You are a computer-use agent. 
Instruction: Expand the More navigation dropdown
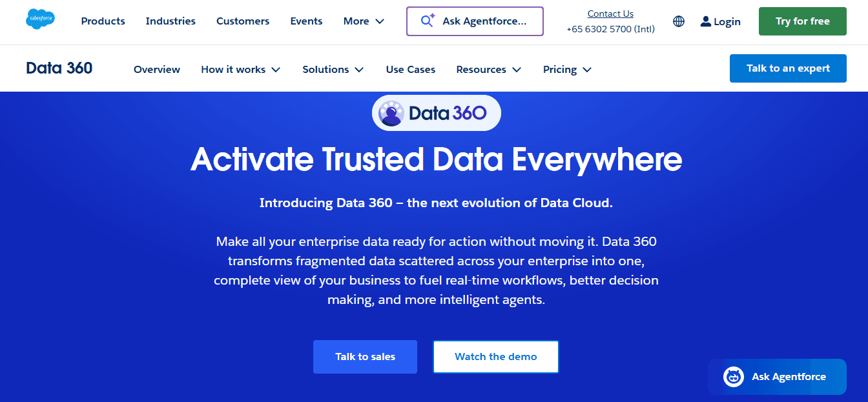click(x=363, y=21)
